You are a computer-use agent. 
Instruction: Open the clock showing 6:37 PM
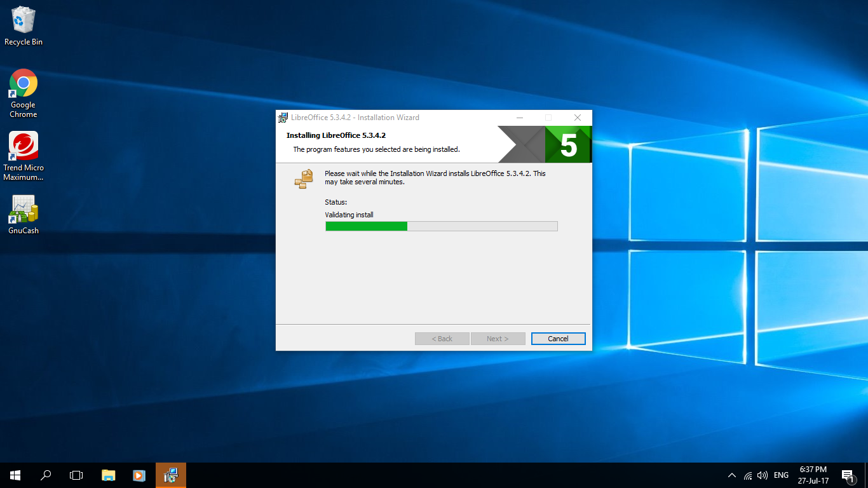(813, 475)
